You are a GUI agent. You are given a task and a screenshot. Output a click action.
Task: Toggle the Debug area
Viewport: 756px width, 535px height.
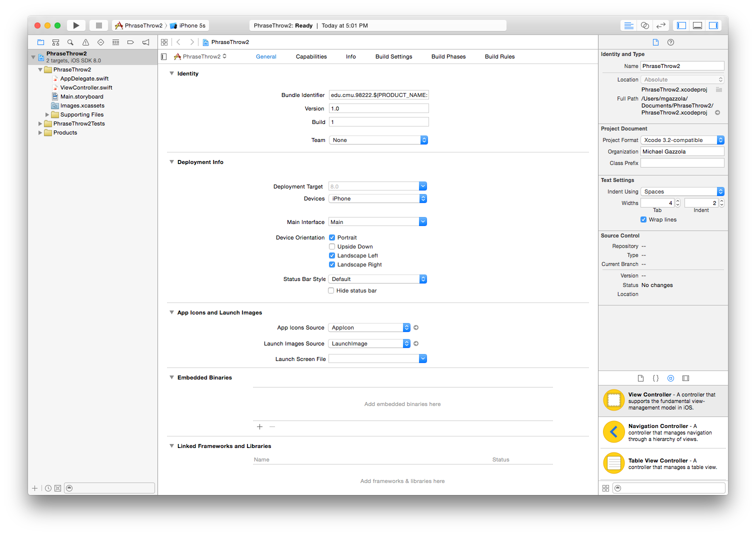point(697,25)
